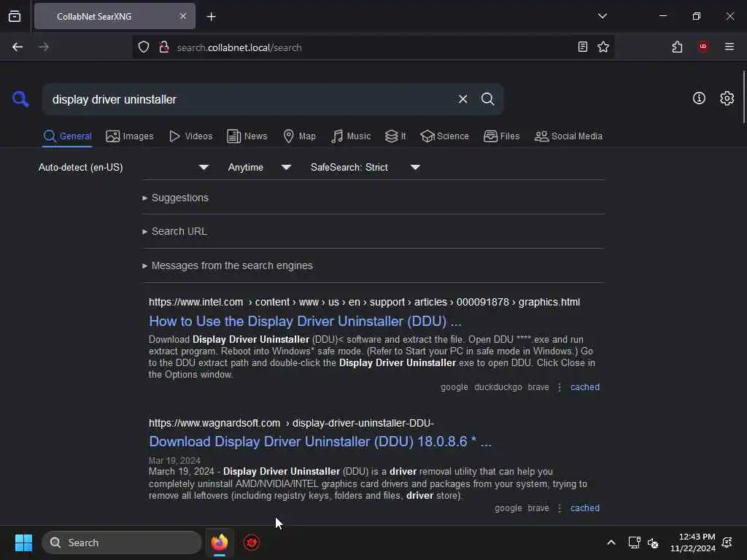List all tabs chevron
The height and width of the screenshot is (560, 747).
click(x=602, y=16)
